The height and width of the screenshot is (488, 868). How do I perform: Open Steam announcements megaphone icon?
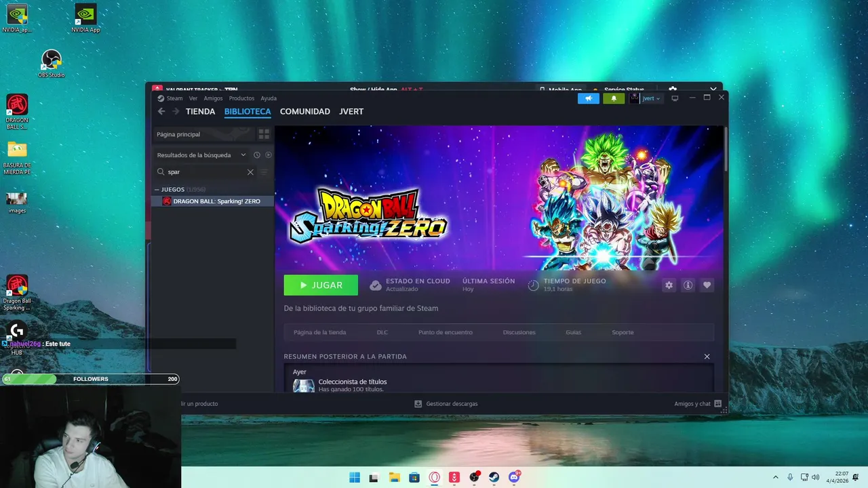coord(589,98)
